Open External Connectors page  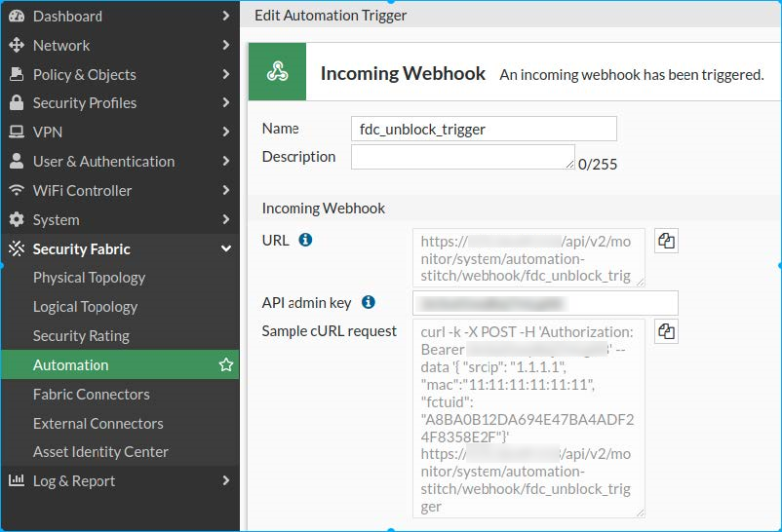tap(98, 424)
